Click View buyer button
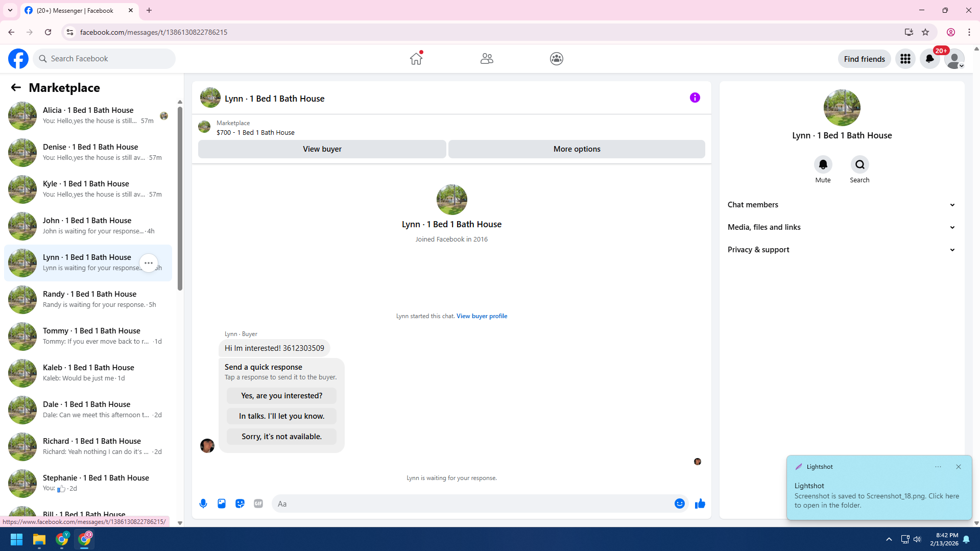 click(x=322, y=149)
